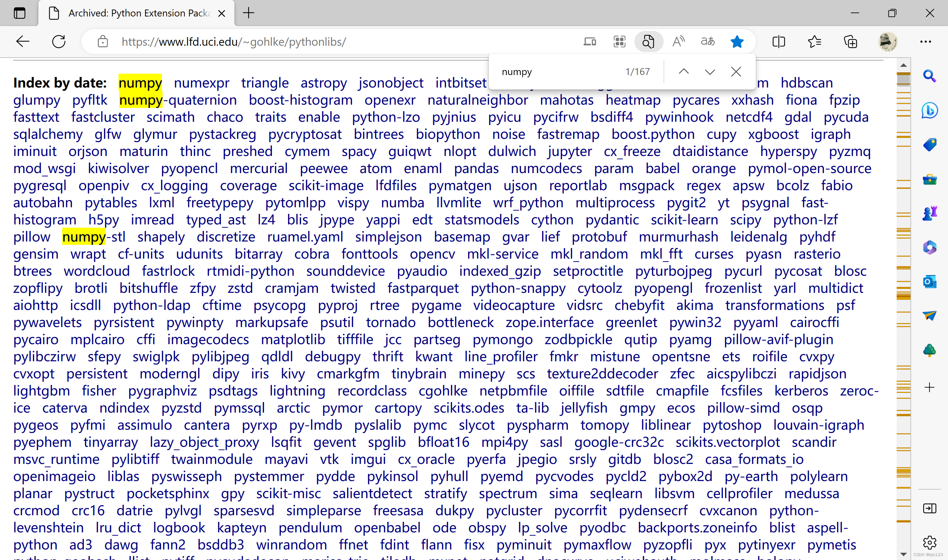Jump to the next numpy match
Image resolution: width=948 pixels, height=560 pixels.
pyautogui.click(x=710, y=72)
